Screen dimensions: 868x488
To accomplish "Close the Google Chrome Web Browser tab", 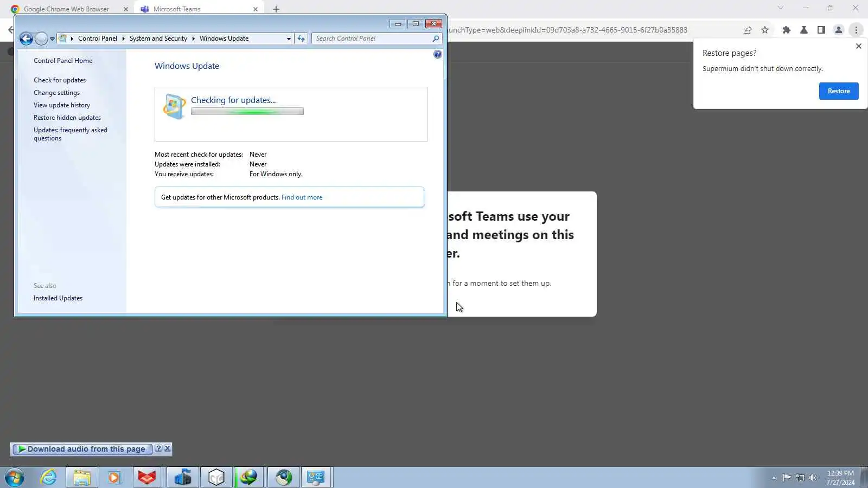I will click(126, 9).
